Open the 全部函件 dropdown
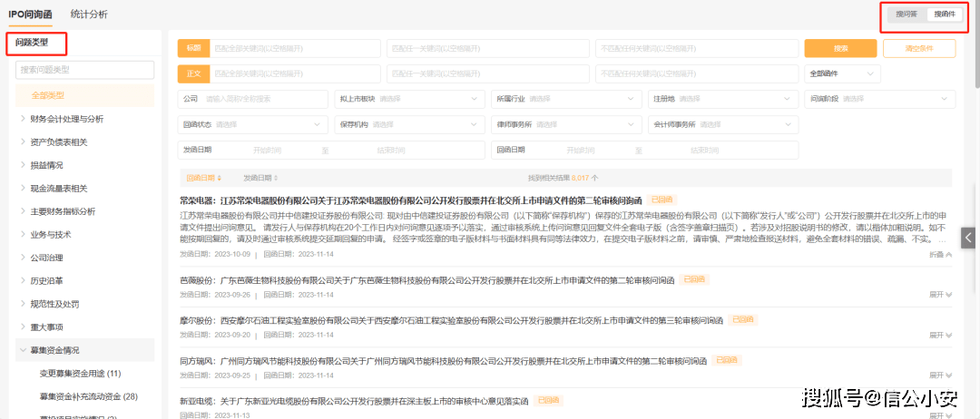Screen dimensions: 980x419 (x=842, y=73)
